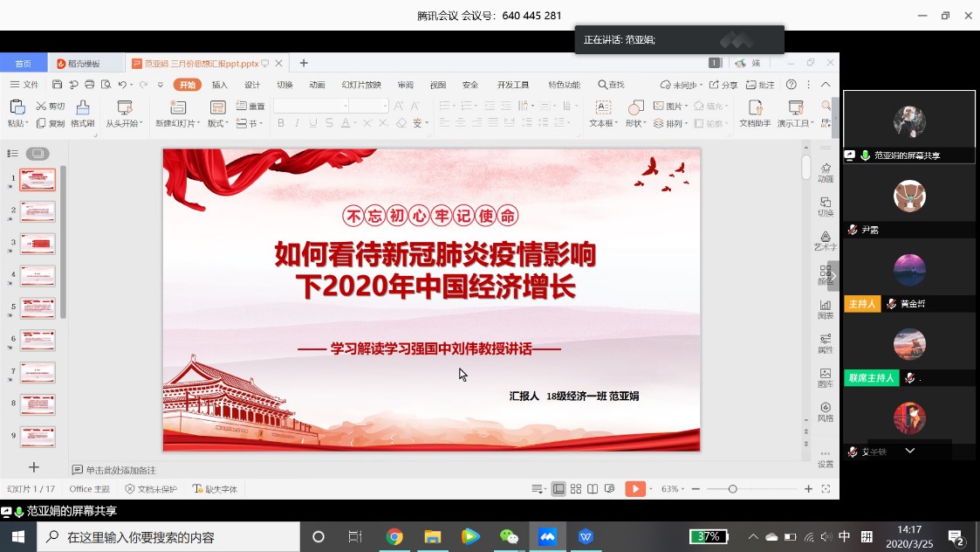Image resolution: width=980 pixels, height=552 pixels.
Task: Open the Animation (动画) side panel icon
Action: [x=825, y=172]
